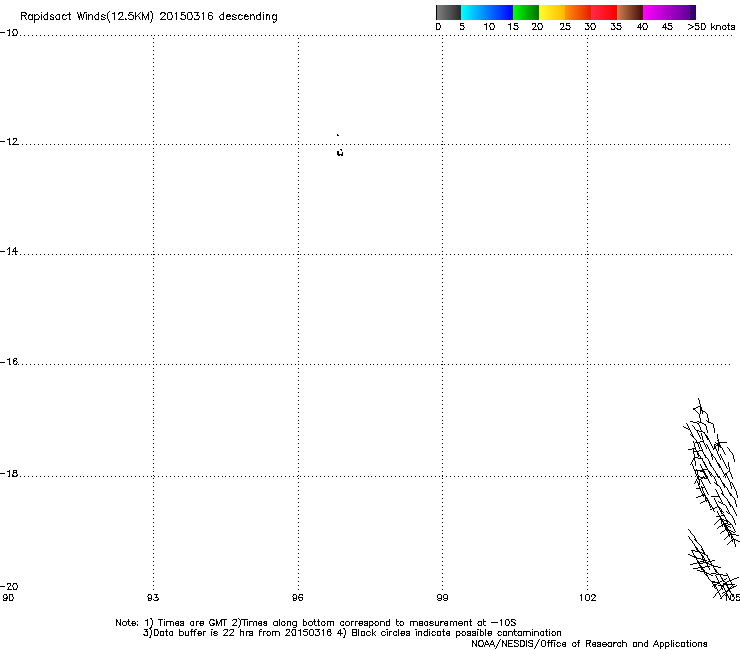This screenshot has height=650, width=740.
Task: Click the '25' legend tick label
Action: point(565,27)
